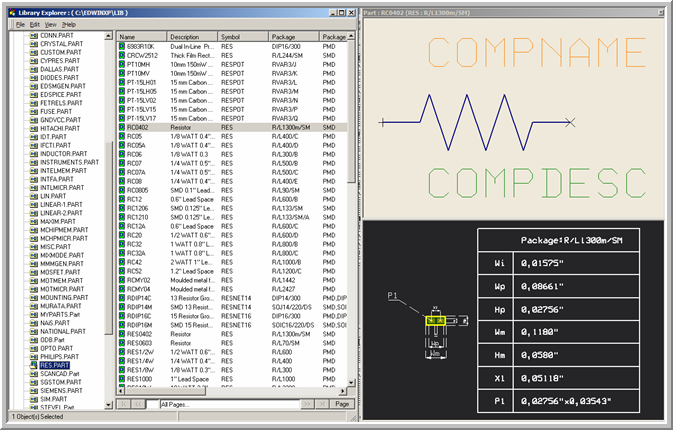Click library tree scroll up arrow

point(109,36)
